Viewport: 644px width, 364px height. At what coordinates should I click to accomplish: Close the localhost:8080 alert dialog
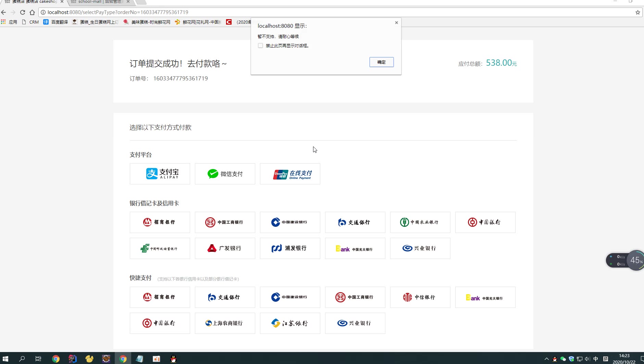[x=396, y=23]
